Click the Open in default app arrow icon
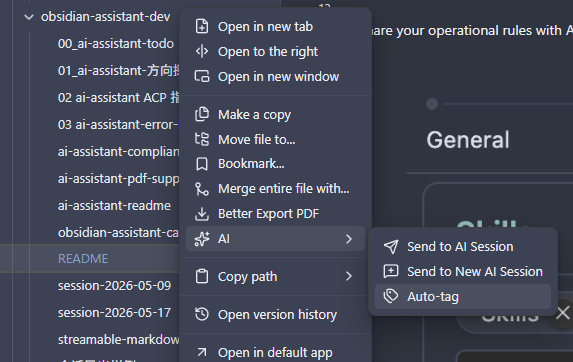The image size is (573, 362). [202, 353]
